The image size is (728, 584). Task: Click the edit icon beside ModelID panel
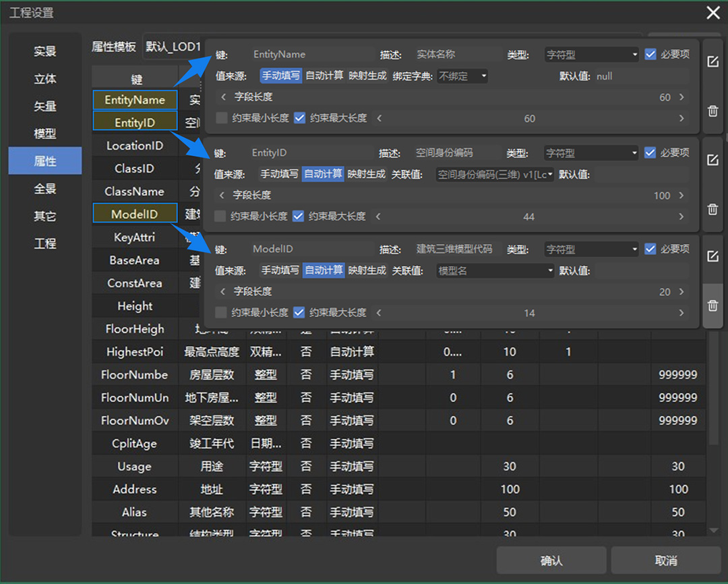coord(712,256)
